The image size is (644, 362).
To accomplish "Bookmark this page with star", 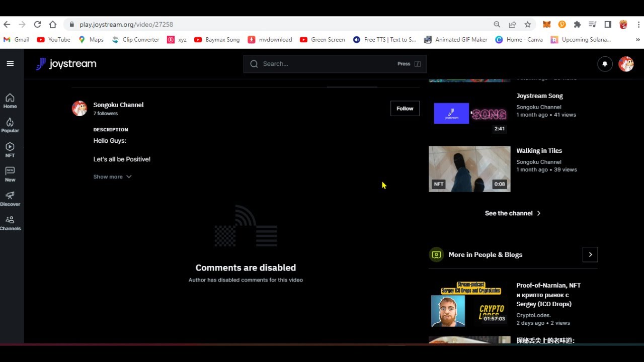I will [527, 24].
